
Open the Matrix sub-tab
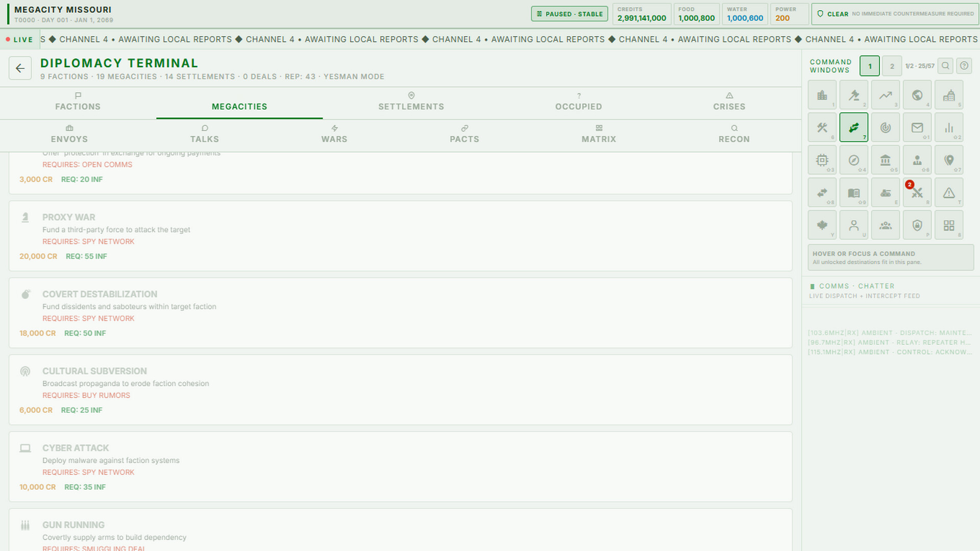tap(599, 135)
